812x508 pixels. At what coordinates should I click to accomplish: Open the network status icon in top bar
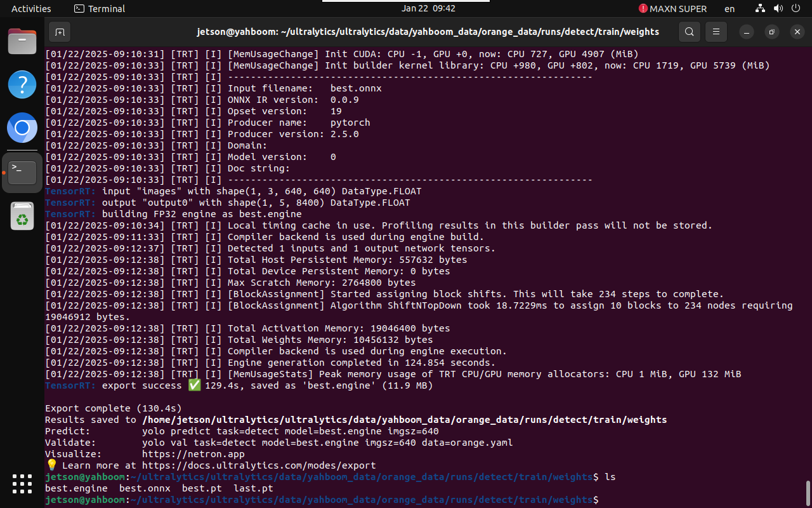pos(760,9)
